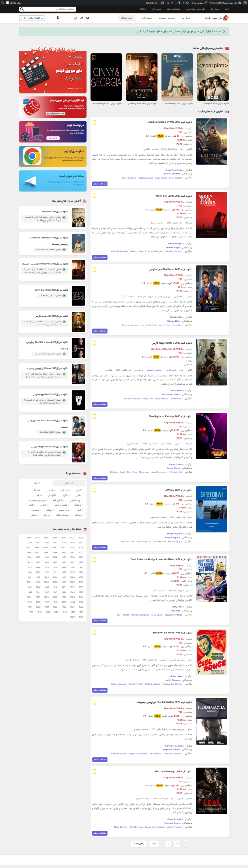The image size is (248, 868).
Task: Open the 2023 year category
Action: (81, 537)
